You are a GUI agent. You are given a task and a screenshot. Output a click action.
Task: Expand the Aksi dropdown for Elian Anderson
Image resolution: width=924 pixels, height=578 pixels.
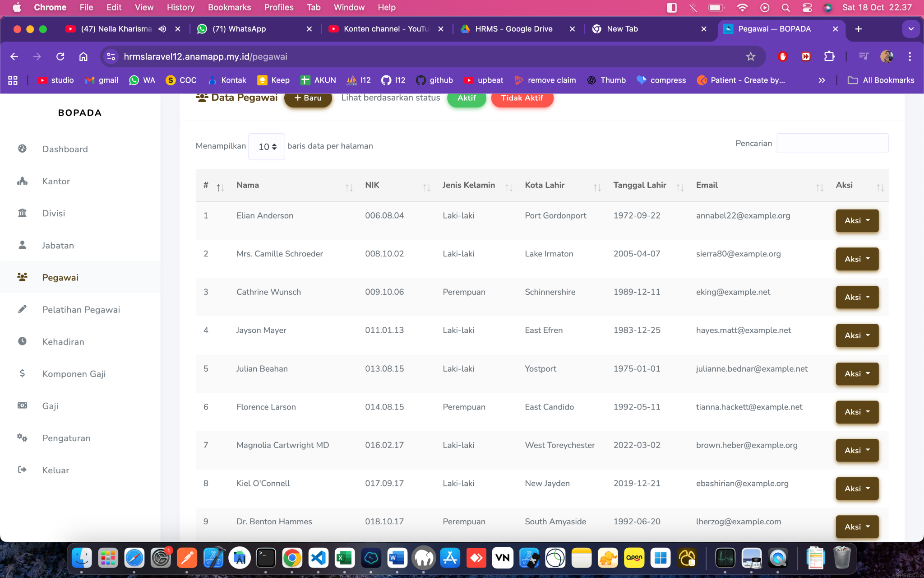[857, 221]
